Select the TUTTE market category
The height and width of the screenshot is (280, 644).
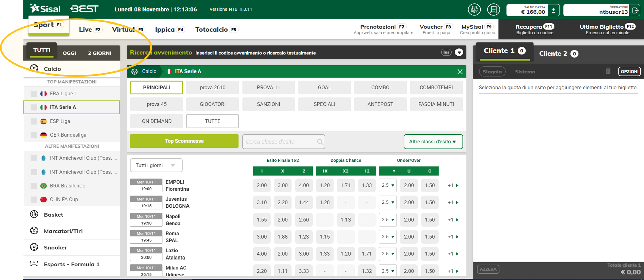coord(213,121)
